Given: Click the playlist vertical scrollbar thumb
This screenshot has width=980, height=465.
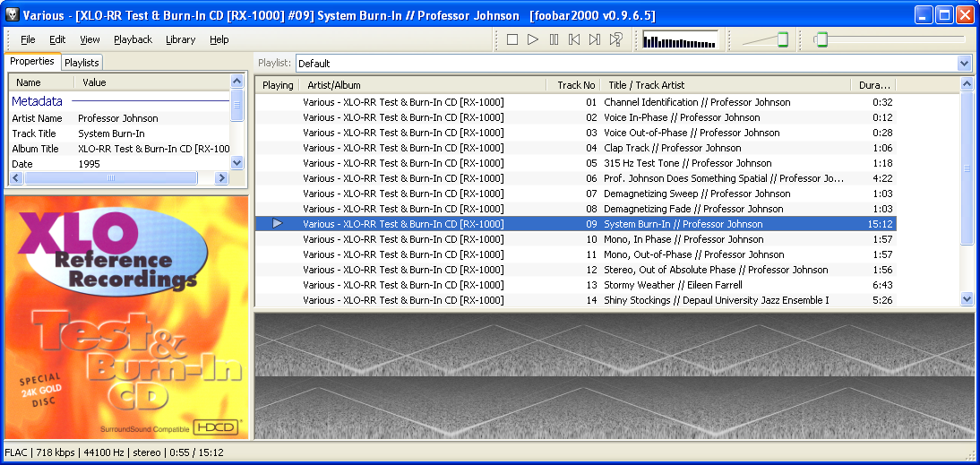Looking at the screenshot, I should pos(967,168).
